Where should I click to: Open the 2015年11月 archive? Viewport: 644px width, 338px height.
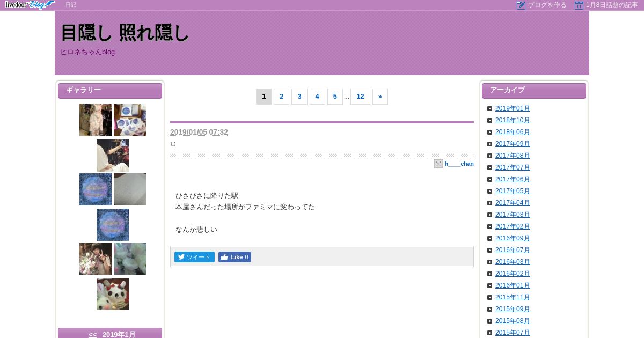coord(513,297)
